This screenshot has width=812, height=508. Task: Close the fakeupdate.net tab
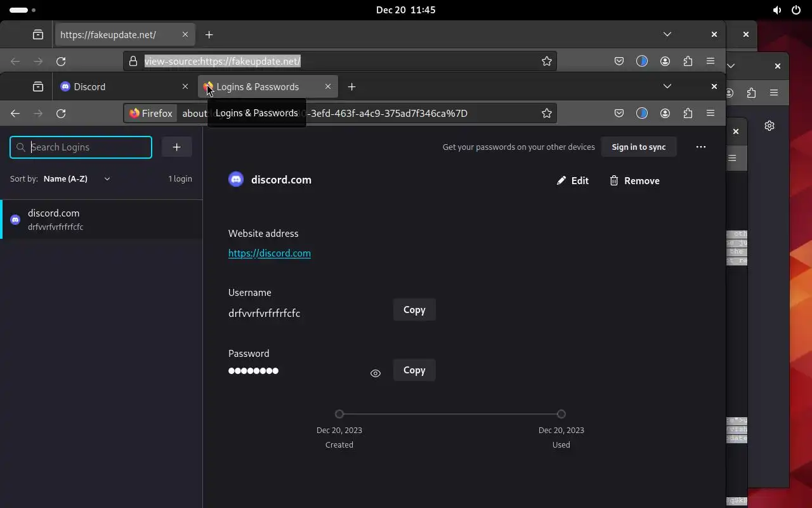[185, 34]
